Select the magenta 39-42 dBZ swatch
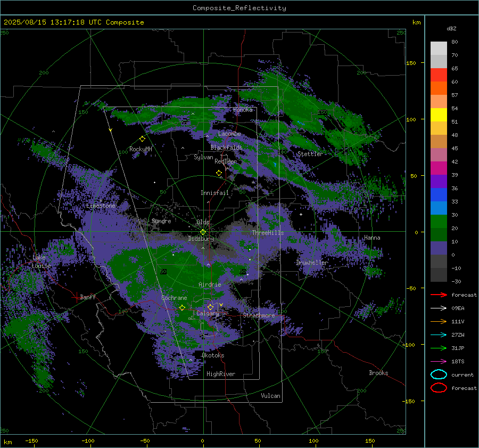Screen dimensions: 479x448 (439, 168)
